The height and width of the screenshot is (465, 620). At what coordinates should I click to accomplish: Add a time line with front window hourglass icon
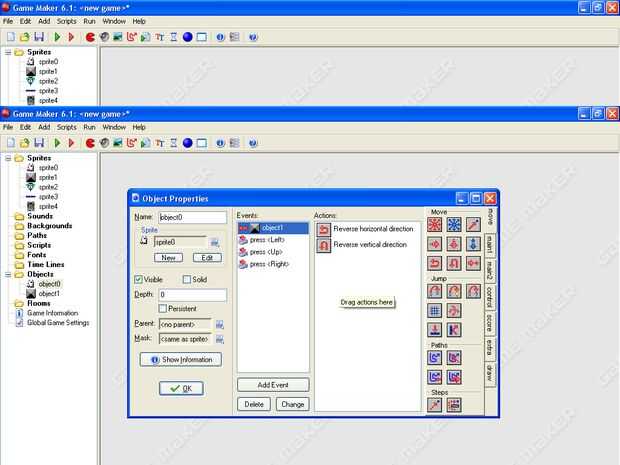[174, 143]
